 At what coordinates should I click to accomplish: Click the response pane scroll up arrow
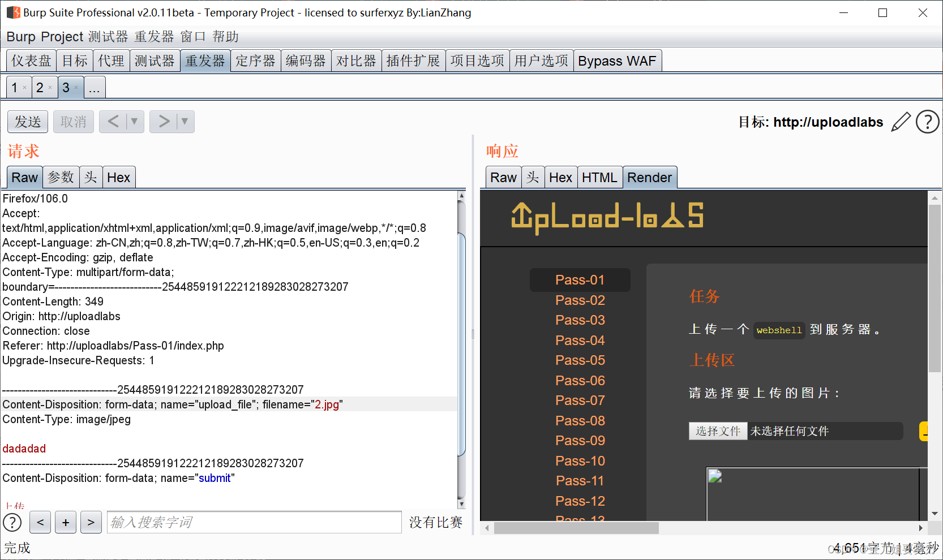pyautogui.click(x=935, y=197)
